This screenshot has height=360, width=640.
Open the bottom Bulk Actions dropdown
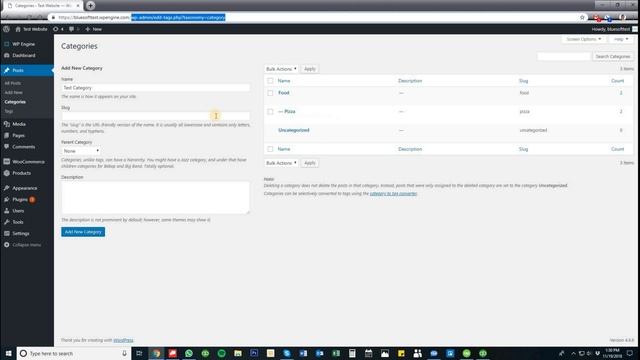click(281, 163)
